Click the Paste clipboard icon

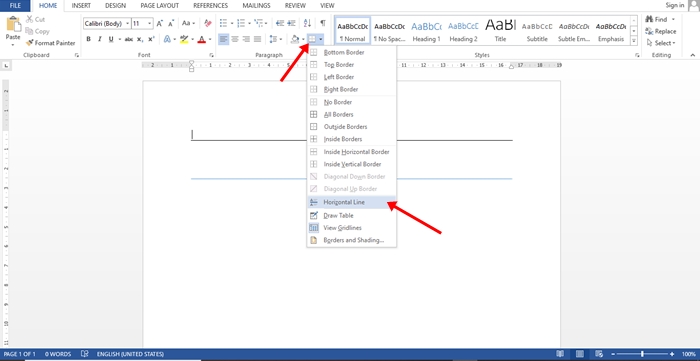pyautogui.click(x=13, y=24)
